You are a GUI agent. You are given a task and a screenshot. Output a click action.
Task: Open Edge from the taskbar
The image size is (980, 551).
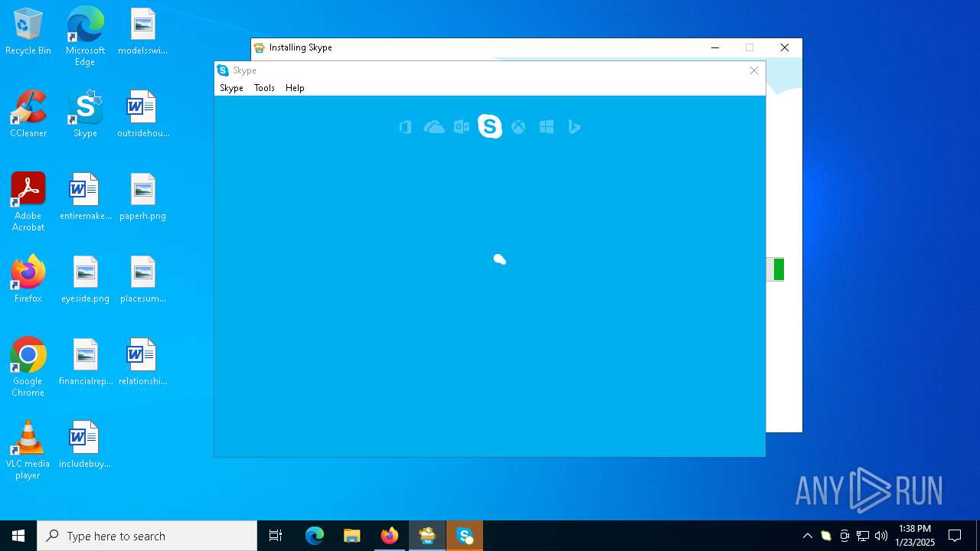tap(315, 536)
